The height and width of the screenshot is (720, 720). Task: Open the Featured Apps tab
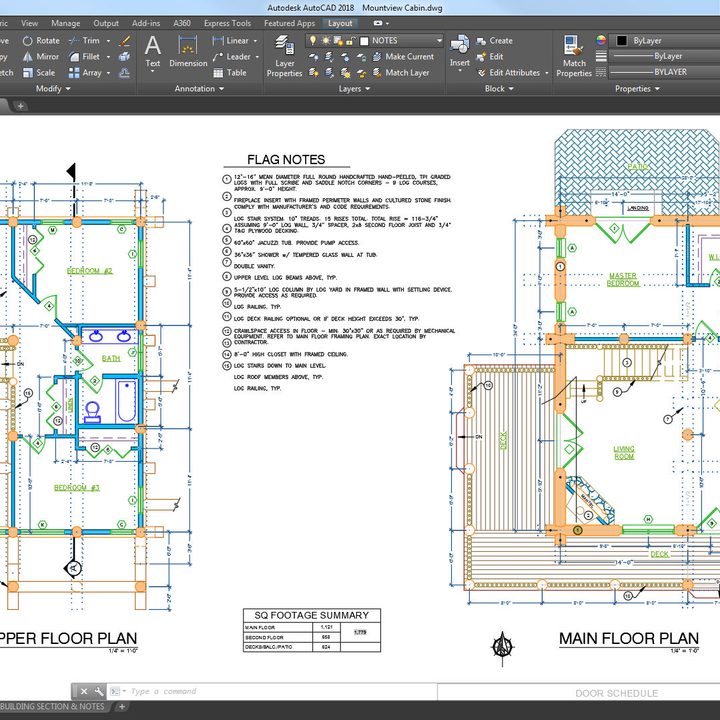289,23
